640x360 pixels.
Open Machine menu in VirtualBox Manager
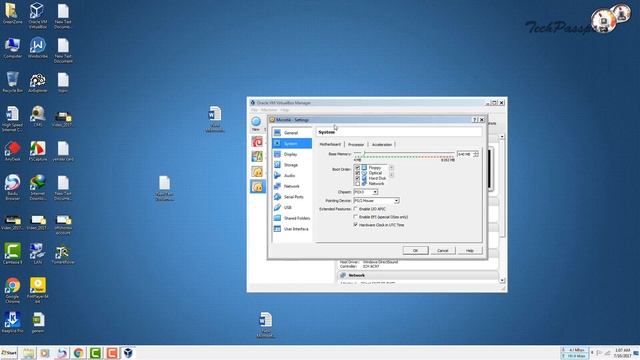coord(269,110)
